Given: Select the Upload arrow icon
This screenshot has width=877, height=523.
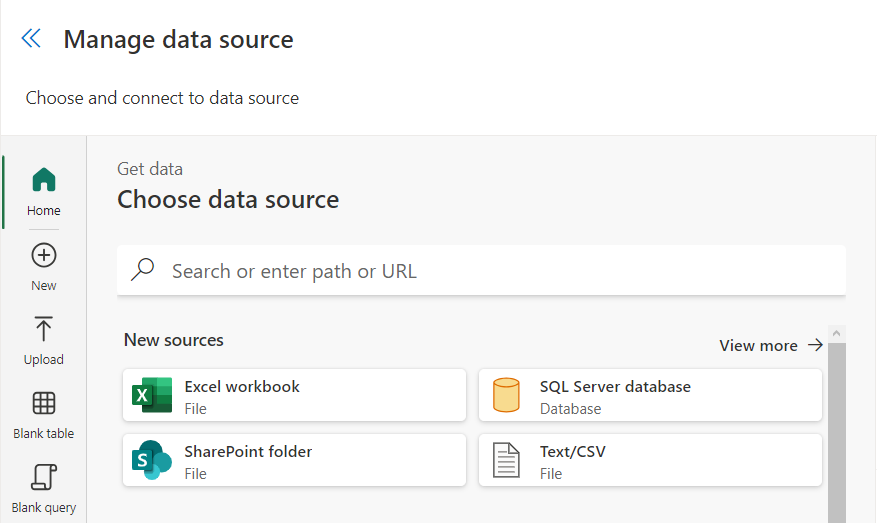Looking at the screenshot, I should tap(44, 329).
